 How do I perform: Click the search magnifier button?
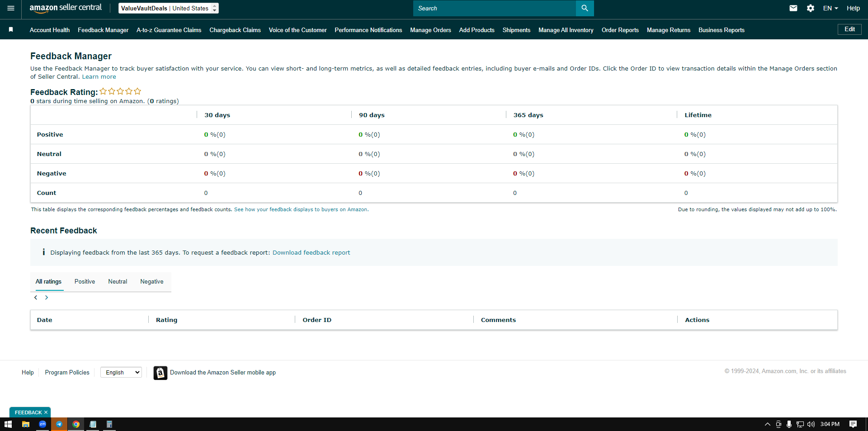pyautogui.click(x=585, y=8)
